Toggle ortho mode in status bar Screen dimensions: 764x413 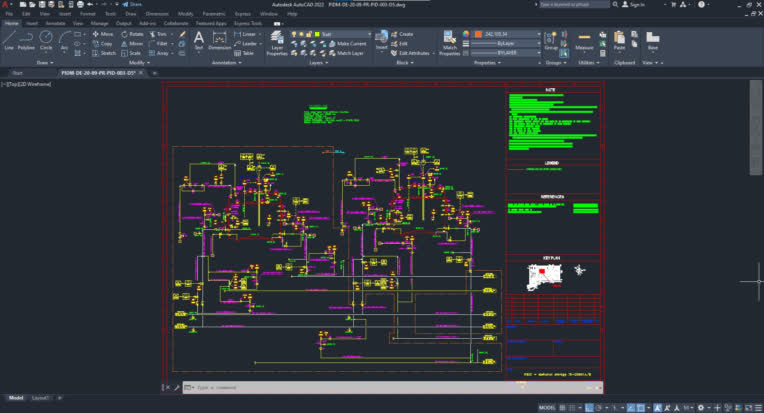pos(589,408)
